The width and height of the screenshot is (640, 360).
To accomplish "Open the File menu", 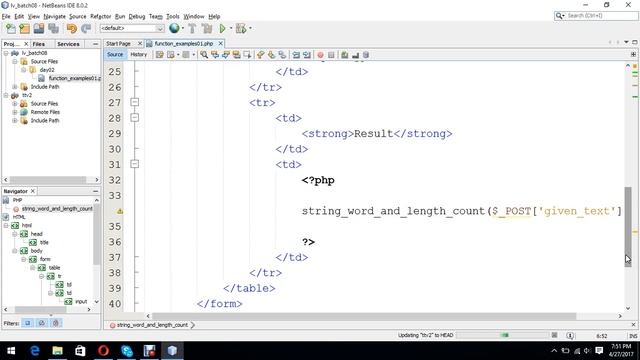I will tap(6, 16).
